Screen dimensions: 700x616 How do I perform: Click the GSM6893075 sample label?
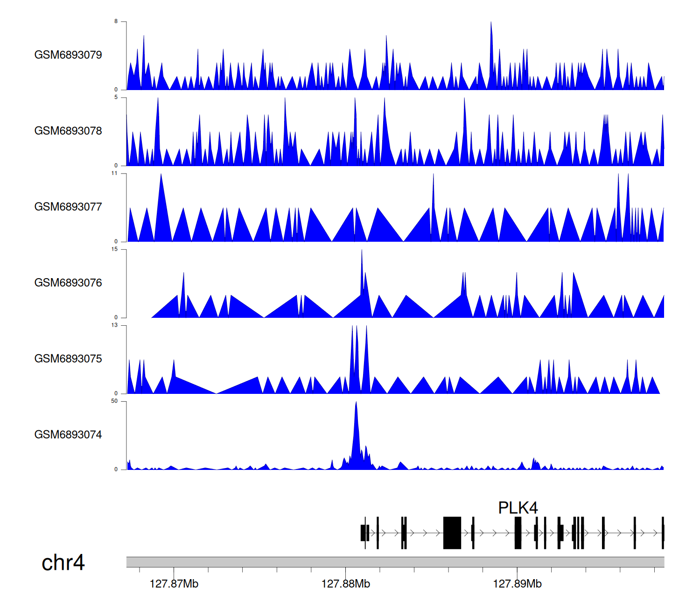tap(68, 359)
